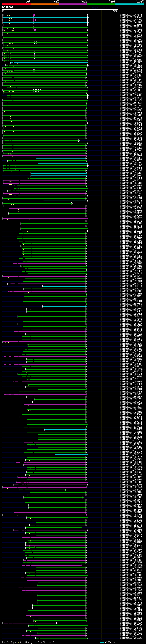Viewport: 146px width, 644px height.
Task: Select hit label UniRef100_A5B2G4
Action: click(x=131, y=156)
